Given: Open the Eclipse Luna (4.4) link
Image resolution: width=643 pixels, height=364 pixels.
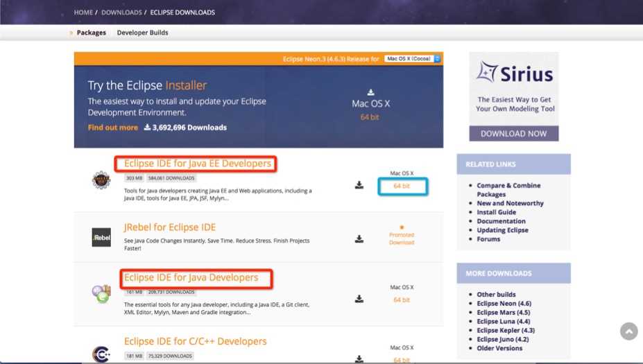Looking at the screenshot, I should tap(504, 322).
